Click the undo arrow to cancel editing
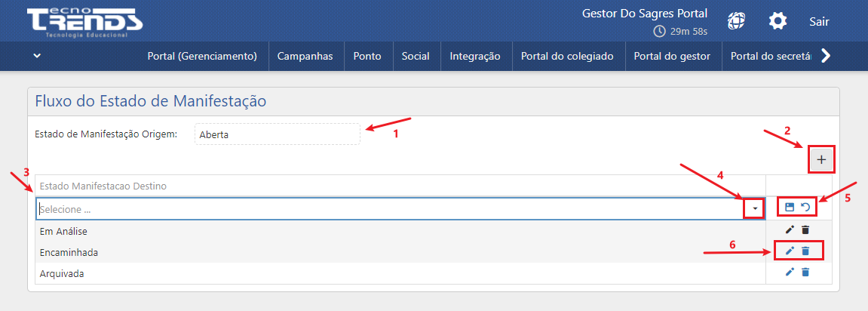The width and height of the screenshot is (868, 311). pyautogui.click(x=805, y=208)
